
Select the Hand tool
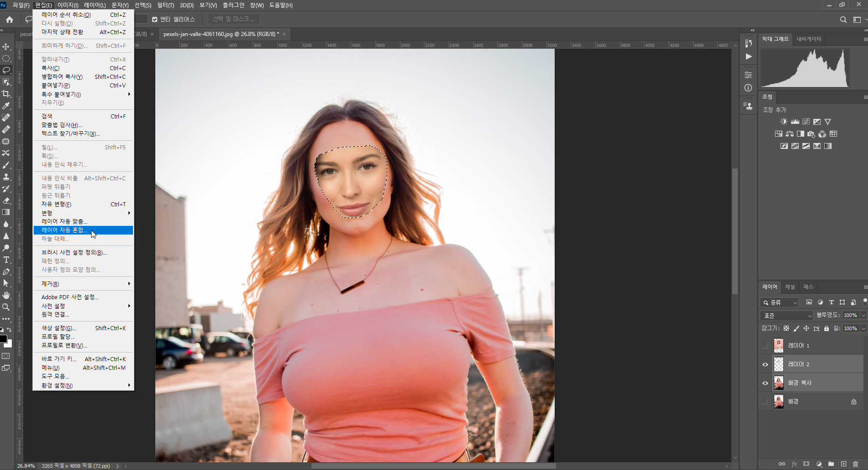[x=6, y=295]
